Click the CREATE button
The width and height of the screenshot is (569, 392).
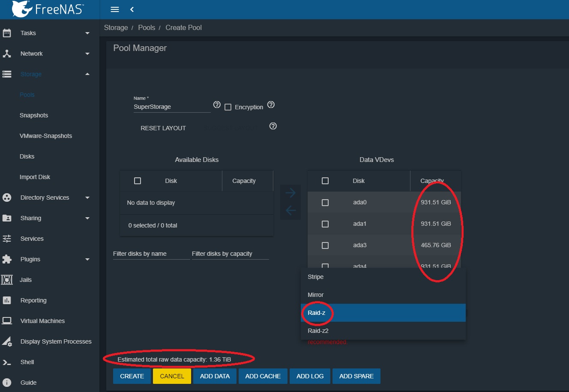[x=132, y=376]
